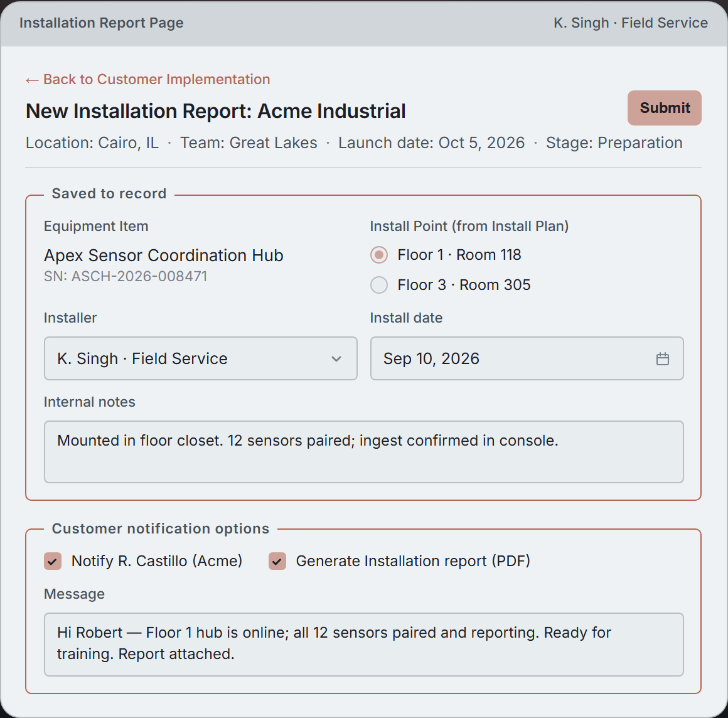Toggle Generate Installation report (PDF) checkbox
The width and height of the screenshot is (728, 718).
pos(277,561)
